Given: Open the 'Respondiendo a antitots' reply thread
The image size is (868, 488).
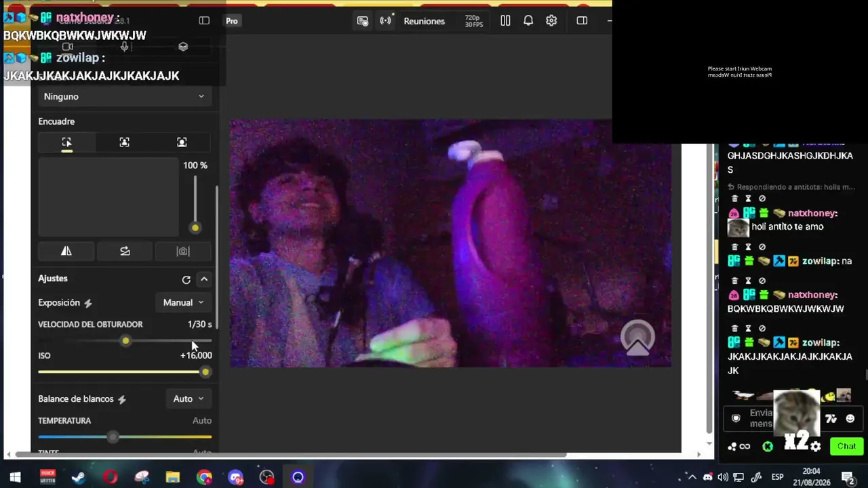Looking at the screenshot, I should click(791, 187).
